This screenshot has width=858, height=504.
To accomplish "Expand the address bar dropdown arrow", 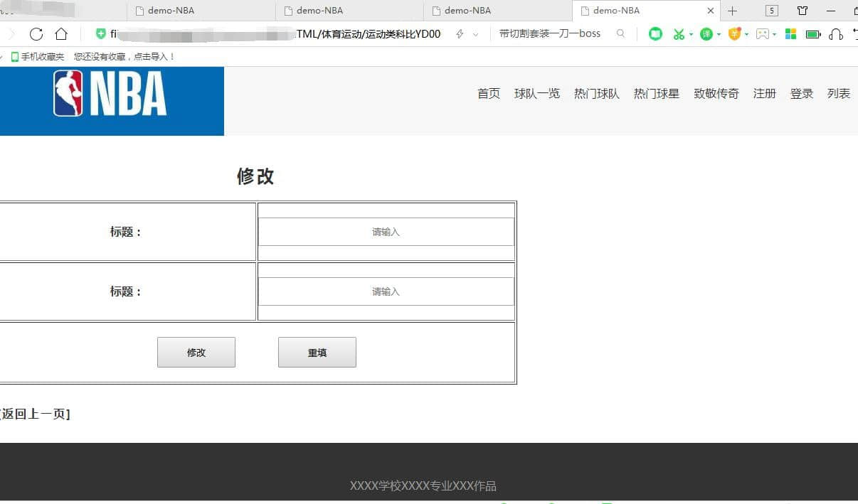I will [475, 34].
